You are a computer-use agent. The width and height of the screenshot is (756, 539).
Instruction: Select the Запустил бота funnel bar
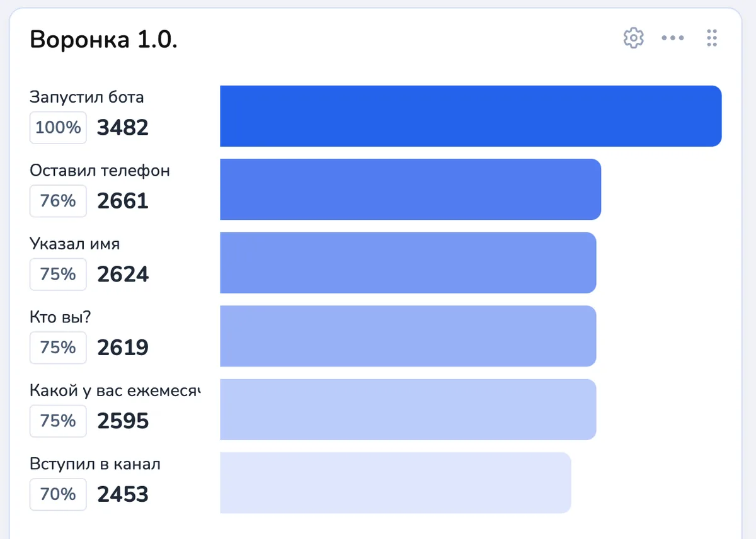tap(471, 116)
